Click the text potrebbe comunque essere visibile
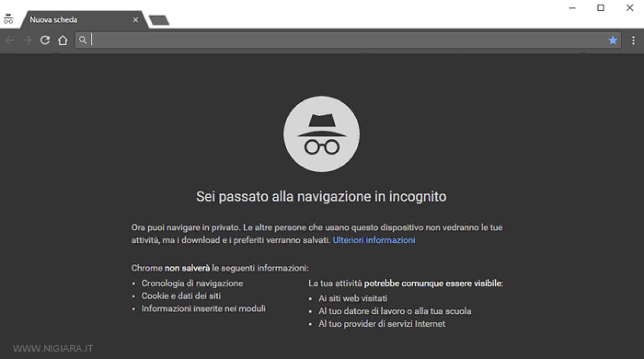 pyautogui.click(x=433, y=283)
